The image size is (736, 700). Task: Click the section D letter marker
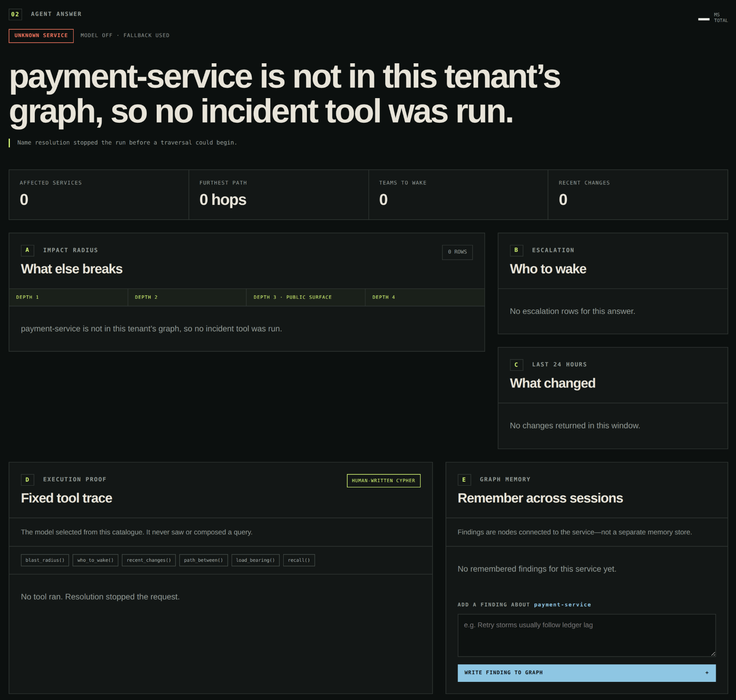27,480
